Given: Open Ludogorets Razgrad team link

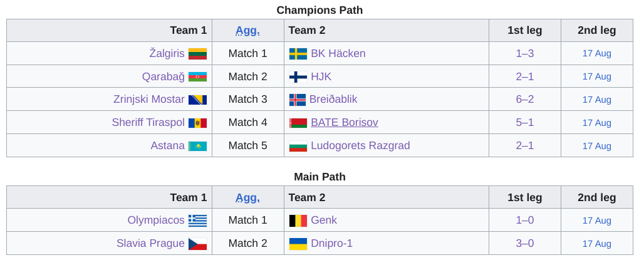Looking at the screenshot, I should coord(361,145).
